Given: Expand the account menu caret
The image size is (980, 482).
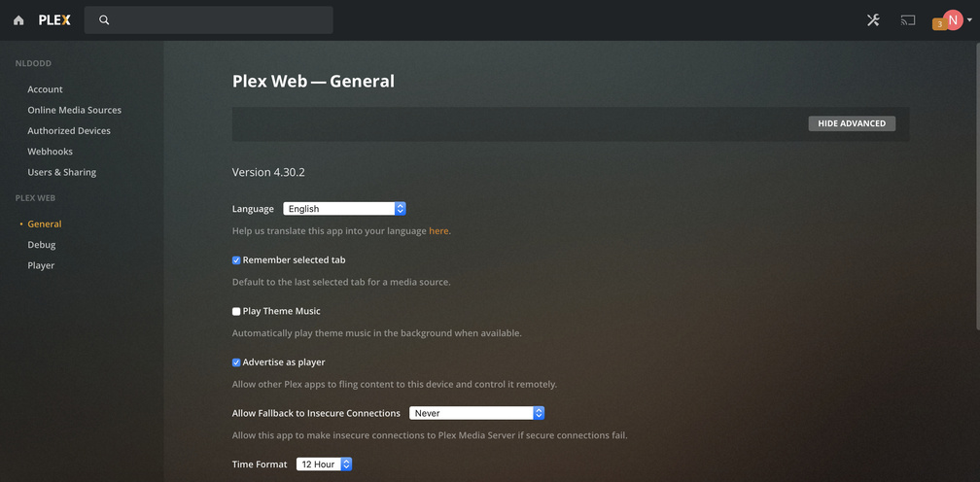Looking at the screenshot, I should click(x=969, y=20).
